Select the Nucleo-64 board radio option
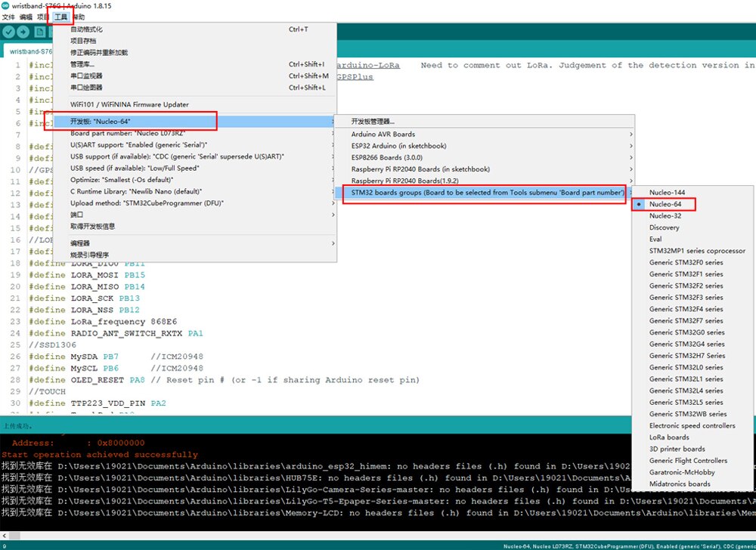The height and width of the screenshot is (550, 756). tap(665, 204)
